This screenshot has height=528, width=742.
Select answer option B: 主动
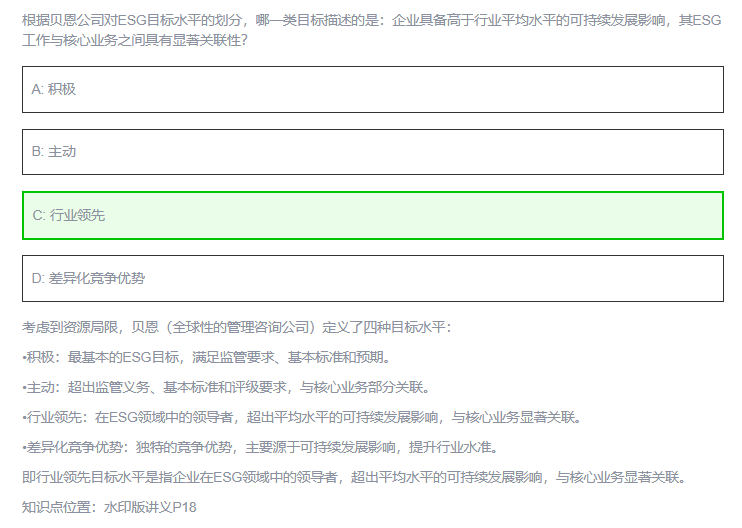pyautogui.click(x=373, y=152)
